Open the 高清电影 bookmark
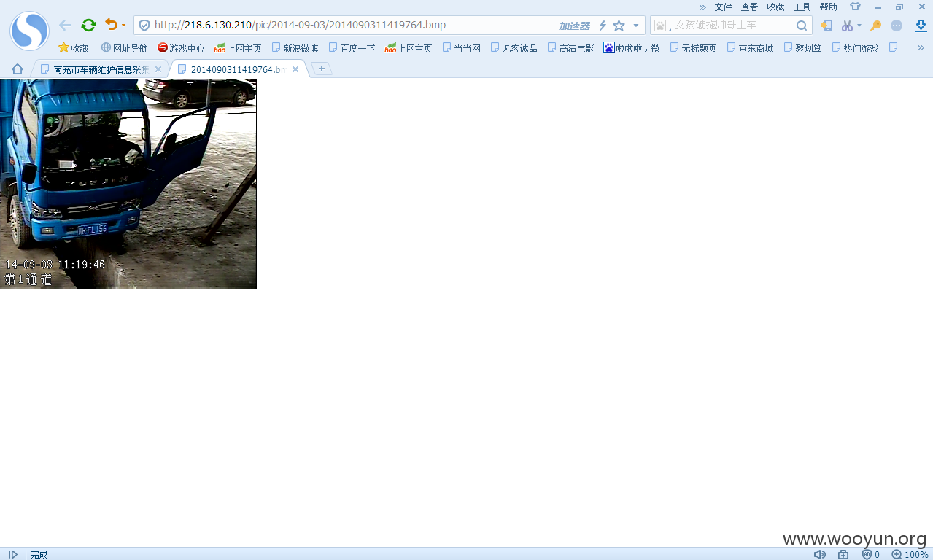933x560 pixels. tap(570, 48)
